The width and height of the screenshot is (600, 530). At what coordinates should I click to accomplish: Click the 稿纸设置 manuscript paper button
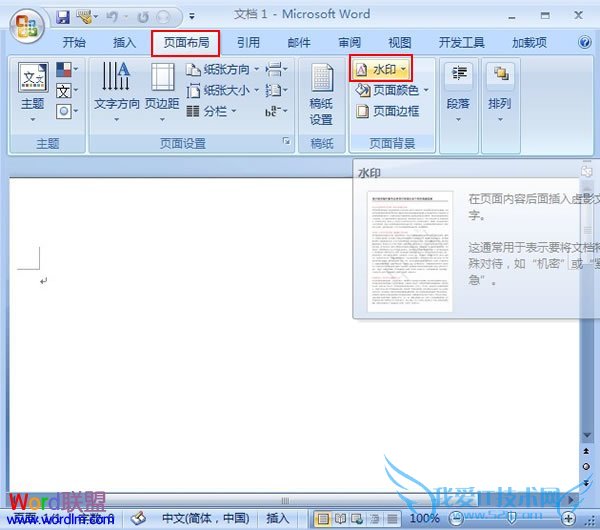[321, 94]
